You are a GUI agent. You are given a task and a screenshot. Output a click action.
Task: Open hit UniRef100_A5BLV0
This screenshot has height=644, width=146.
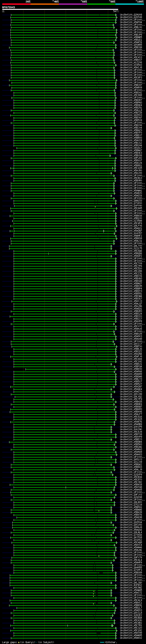(131, 27)
